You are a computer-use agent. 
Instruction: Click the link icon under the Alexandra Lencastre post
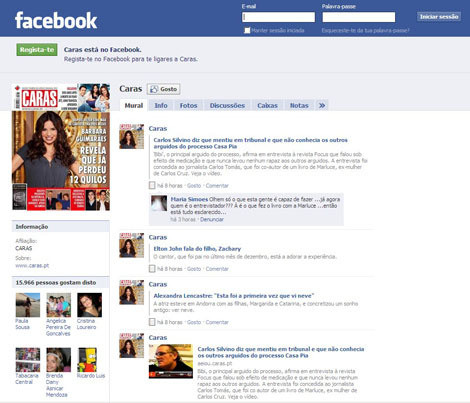click(x=152, y=322)
